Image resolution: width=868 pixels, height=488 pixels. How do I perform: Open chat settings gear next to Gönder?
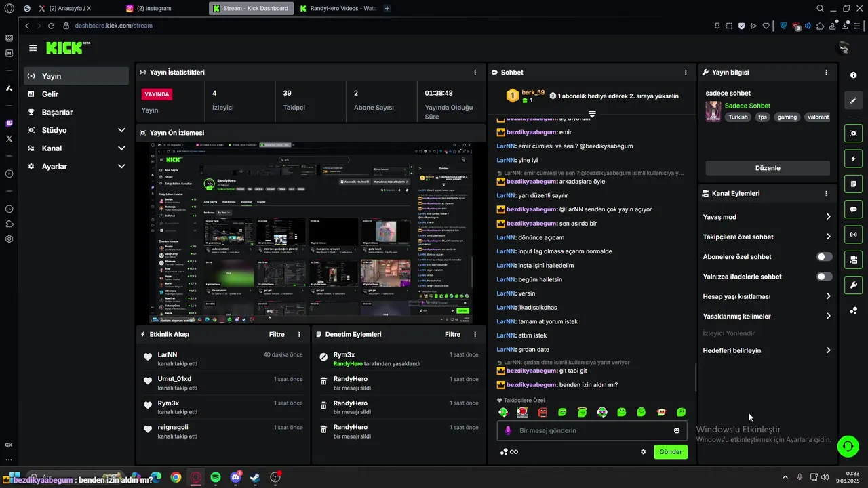643,452
